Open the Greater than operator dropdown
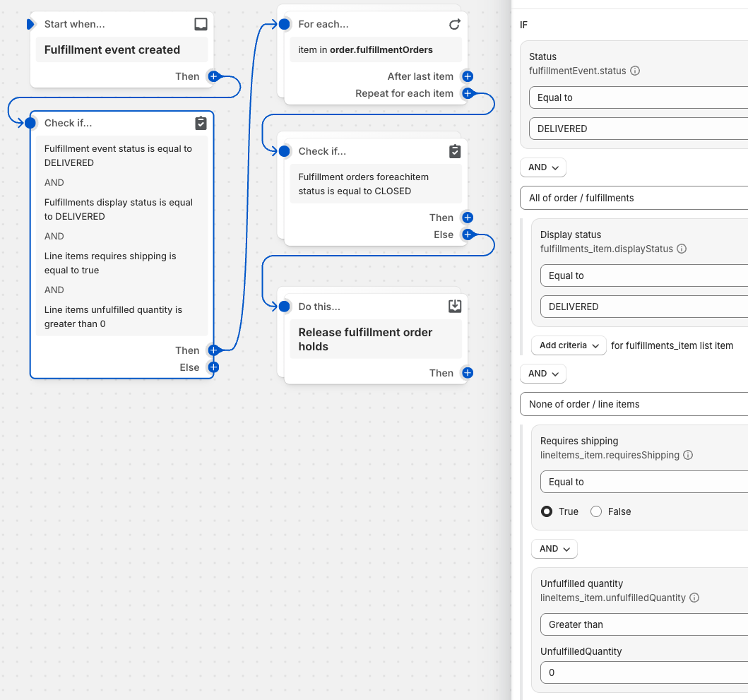This screenshot has width=748, height=700. [643, 624]
